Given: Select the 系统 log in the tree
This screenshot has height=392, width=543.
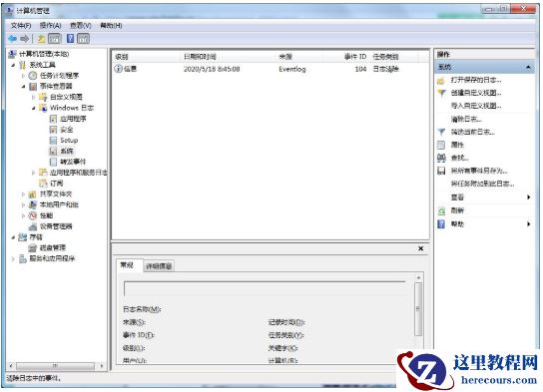Looking at the screenshot, I should tap(67, 151).
